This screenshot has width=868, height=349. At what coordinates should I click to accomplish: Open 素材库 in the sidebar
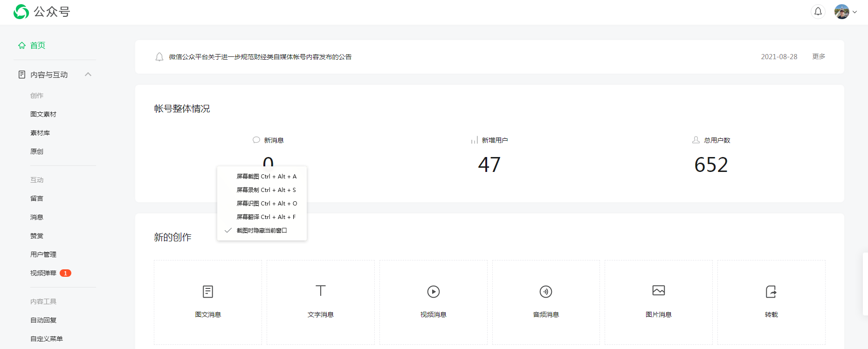point(40,133)
